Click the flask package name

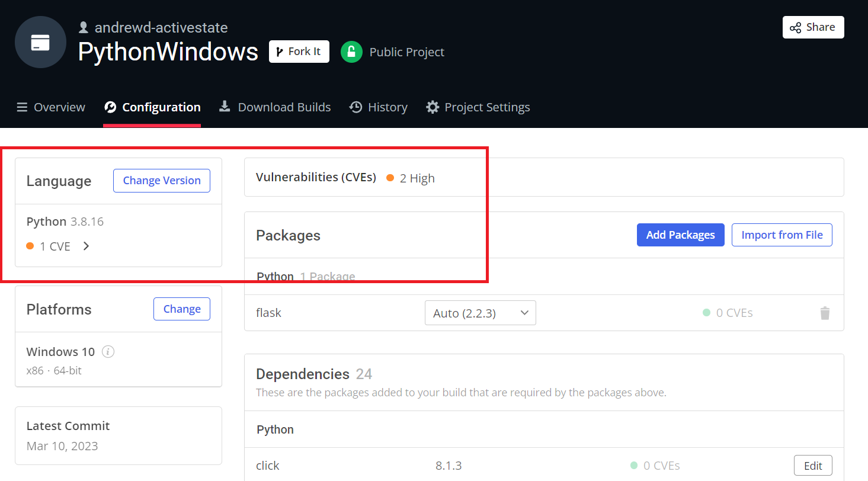tap(268, 313)
